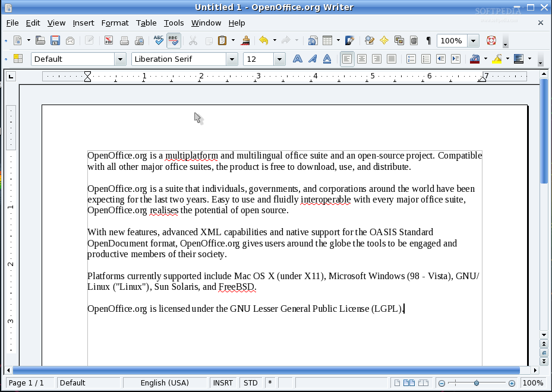Click the INSRT mode field in the status bar
This screenshot has width=552, height=392.
point(223,382)
